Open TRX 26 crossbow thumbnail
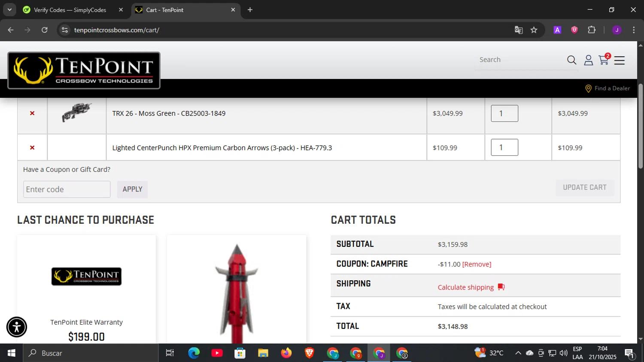The image size is (644, 362). coord(77,113)
